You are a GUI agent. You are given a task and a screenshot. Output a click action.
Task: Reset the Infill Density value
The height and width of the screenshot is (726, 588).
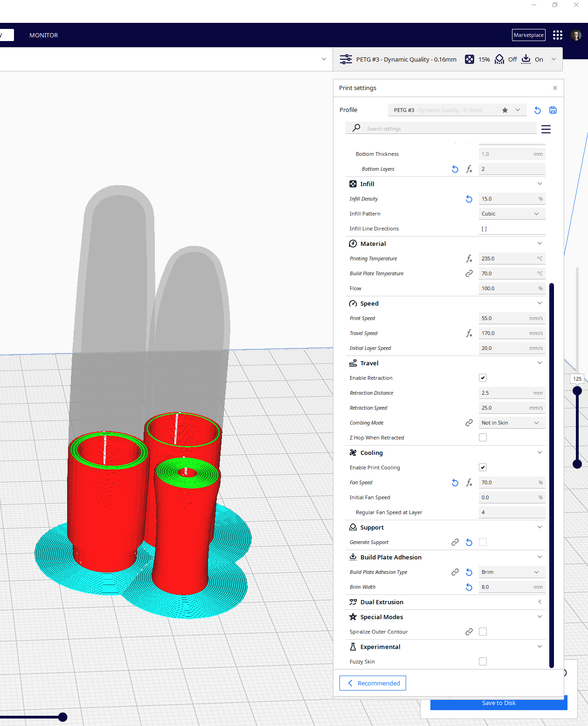(469, 199)
